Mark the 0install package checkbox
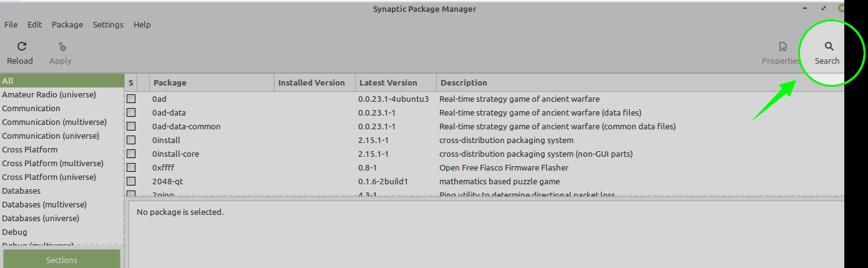868x268 pixels. coord(131,140)
